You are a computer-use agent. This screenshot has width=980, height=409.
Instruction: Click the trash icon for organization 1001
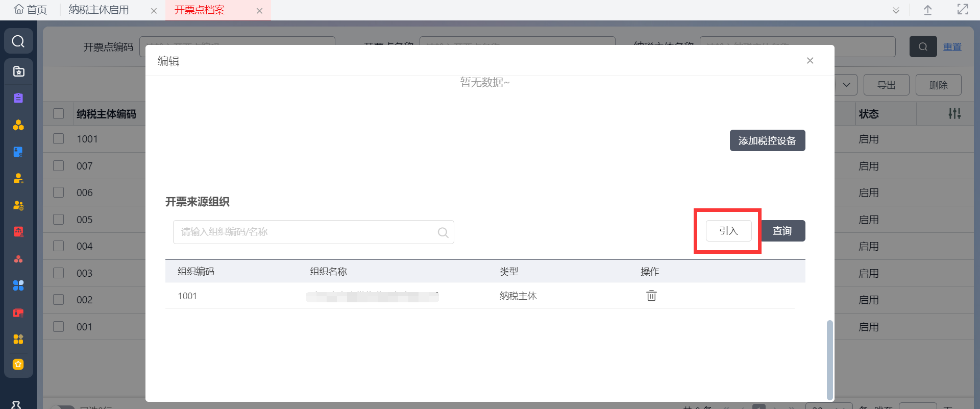pos(651,296)
